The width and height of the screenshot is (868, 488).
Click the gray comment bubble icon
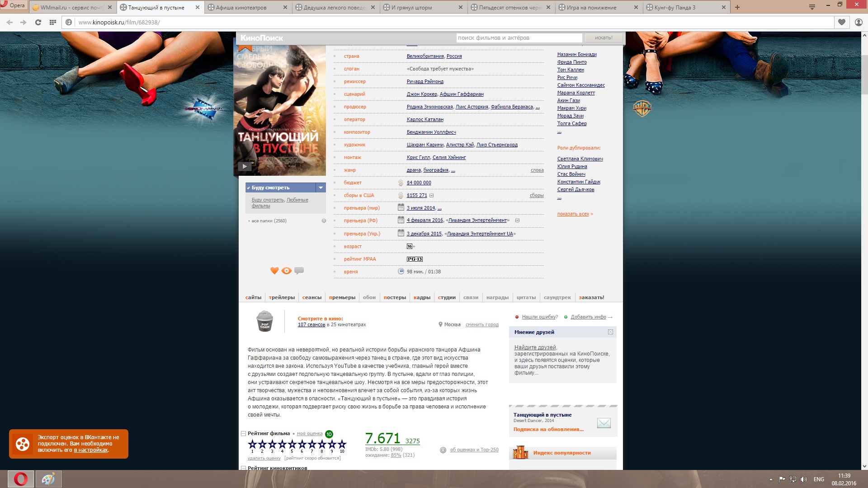coord(299,271)
